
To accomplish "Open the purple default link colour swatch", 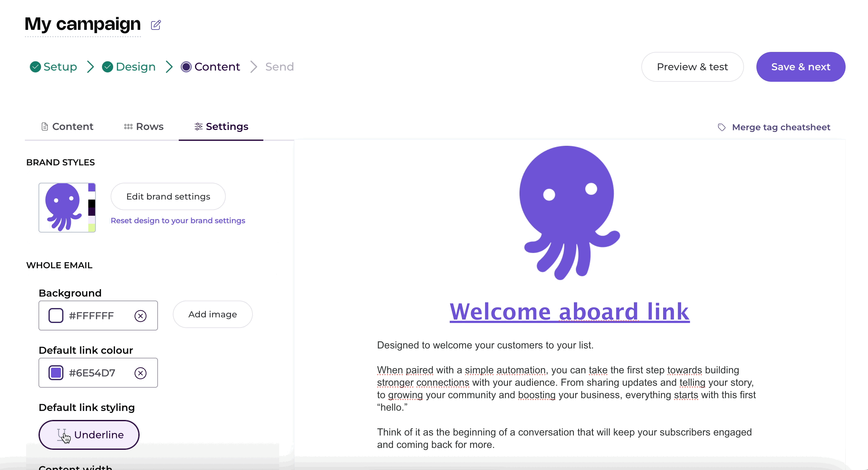I will 56,373.
